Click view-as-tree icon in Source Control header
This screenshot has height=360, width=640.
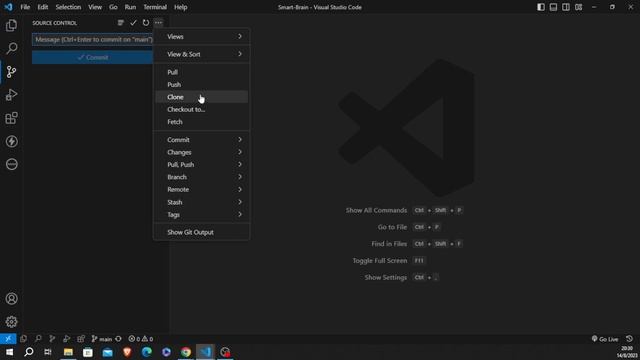tap(120, 23)
